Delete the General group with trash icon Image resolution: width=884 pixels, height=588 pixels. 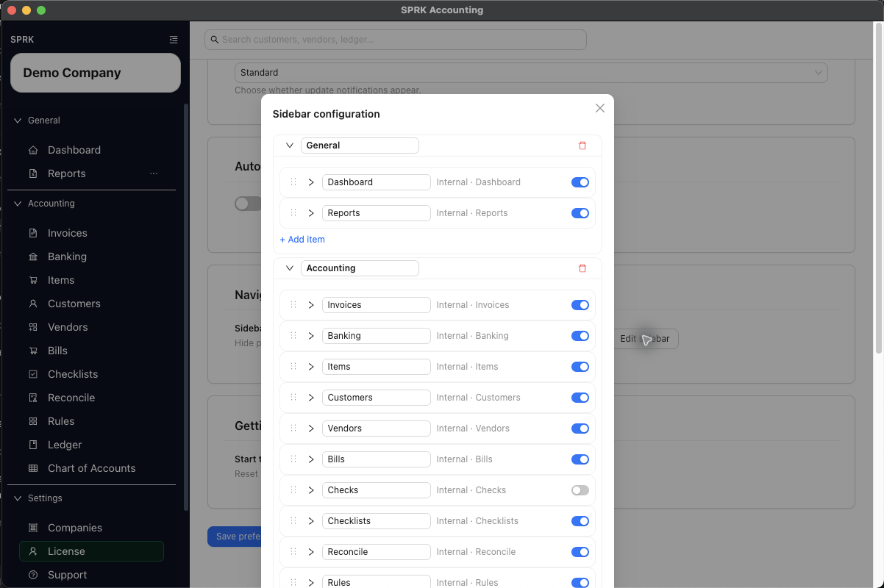click(582, 146)
